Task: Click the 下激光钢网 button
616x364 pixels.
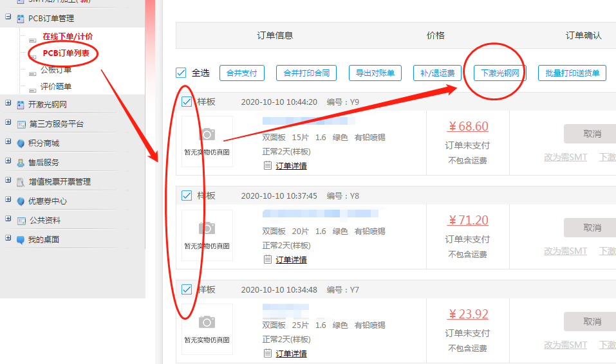Action: (499, 73)
